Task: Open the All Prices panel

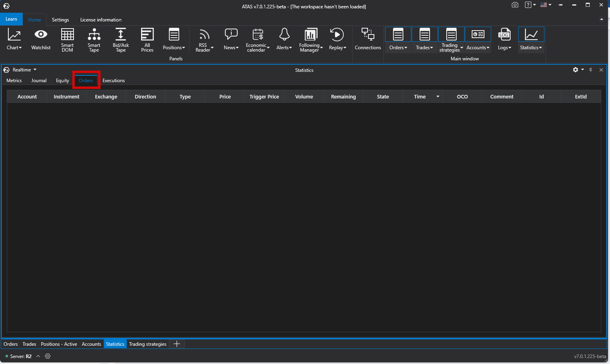Action: point(147,39)
